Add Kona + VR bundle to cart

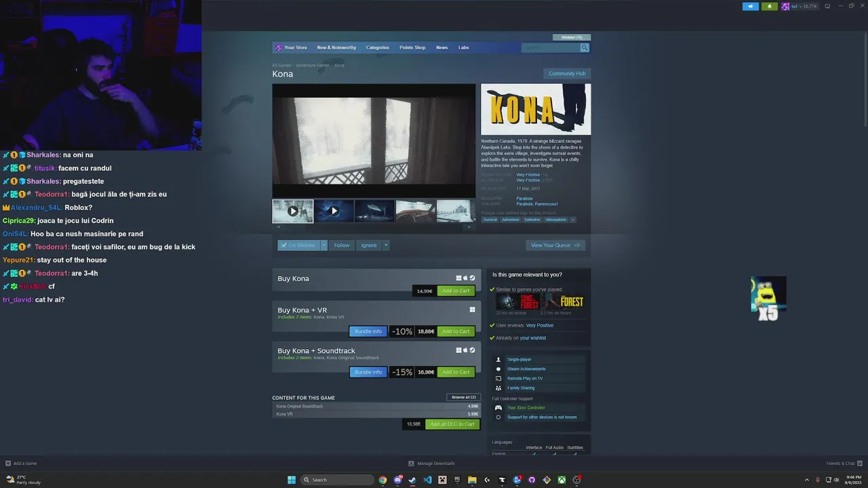point(456,331)
